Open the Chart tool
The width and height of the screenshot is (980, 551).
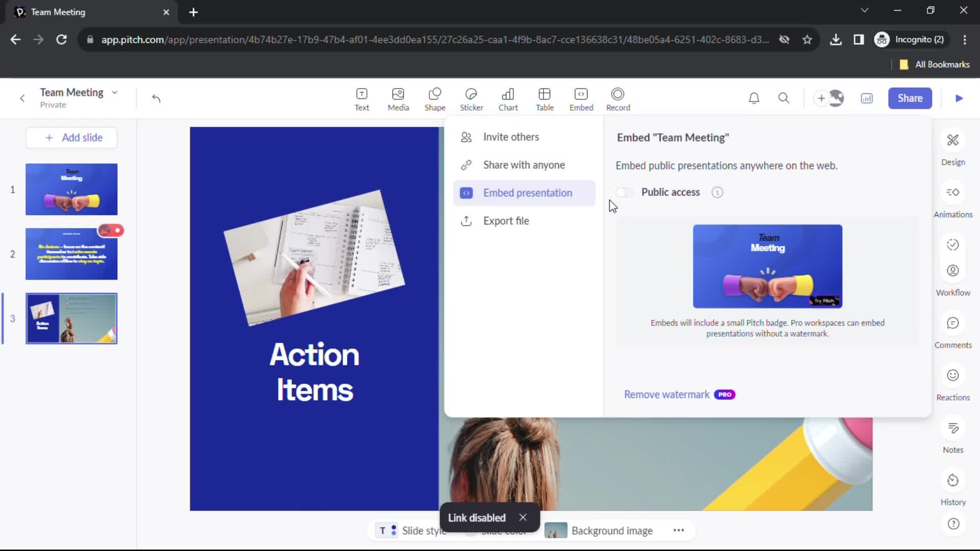(x=507, y=97)
